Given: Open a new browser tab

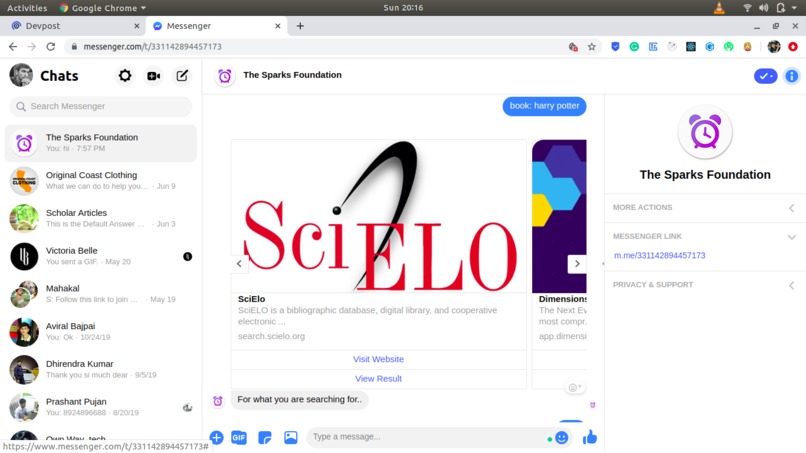Looking at the screenshot, I should (x=300, y=26).
